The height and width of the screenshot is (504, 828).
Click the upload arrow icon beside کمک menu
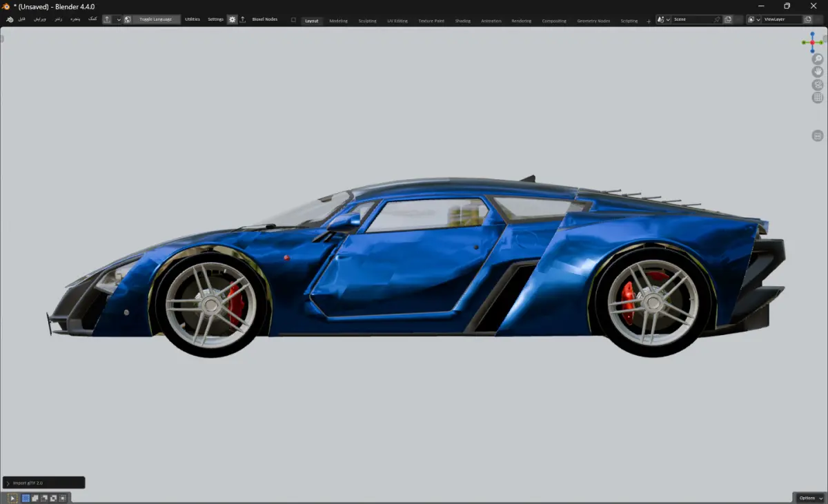(x=107, y=19)
